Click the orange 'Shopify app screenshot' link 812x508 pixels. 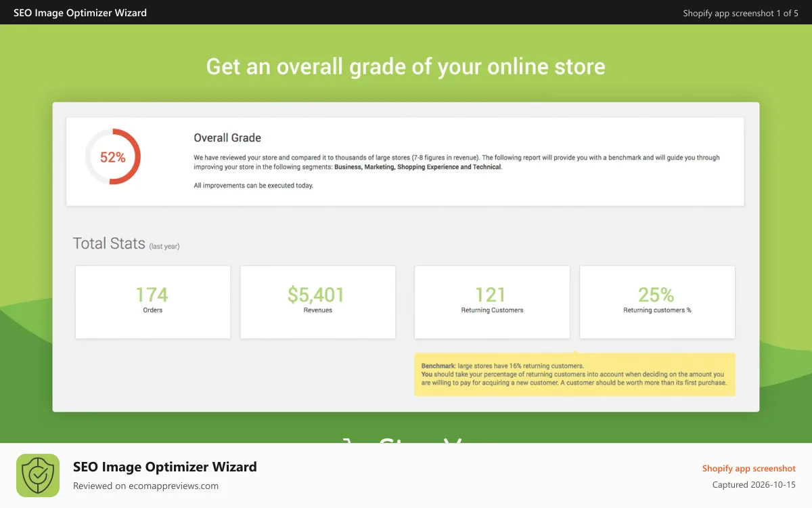pyautogui.click(x=749, y=468)
